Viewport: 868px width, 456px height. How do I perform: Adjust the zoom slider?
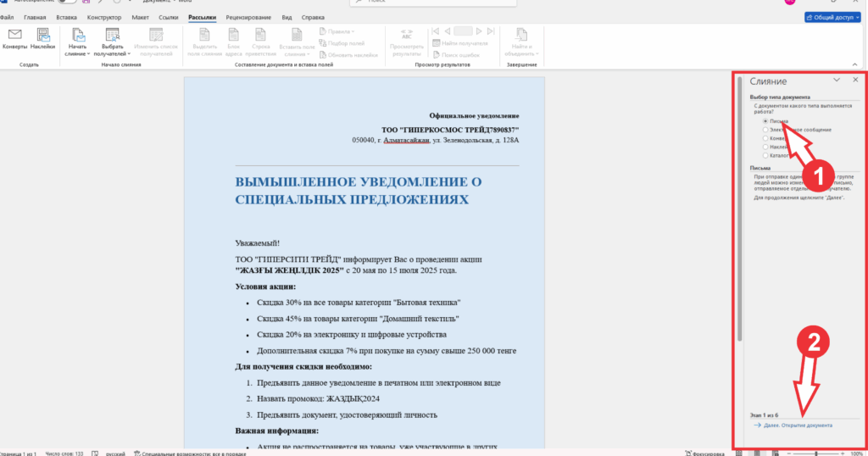point(816,453)
